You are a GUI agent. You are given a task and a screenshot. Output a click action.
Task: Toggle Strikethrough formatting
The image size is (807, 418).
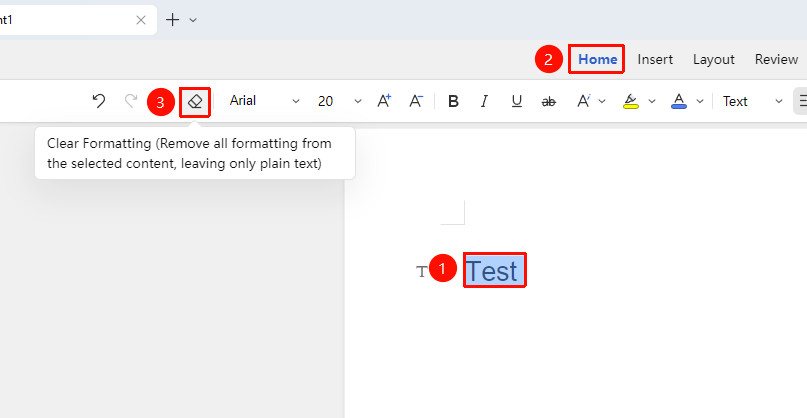(x=549, y=102)
